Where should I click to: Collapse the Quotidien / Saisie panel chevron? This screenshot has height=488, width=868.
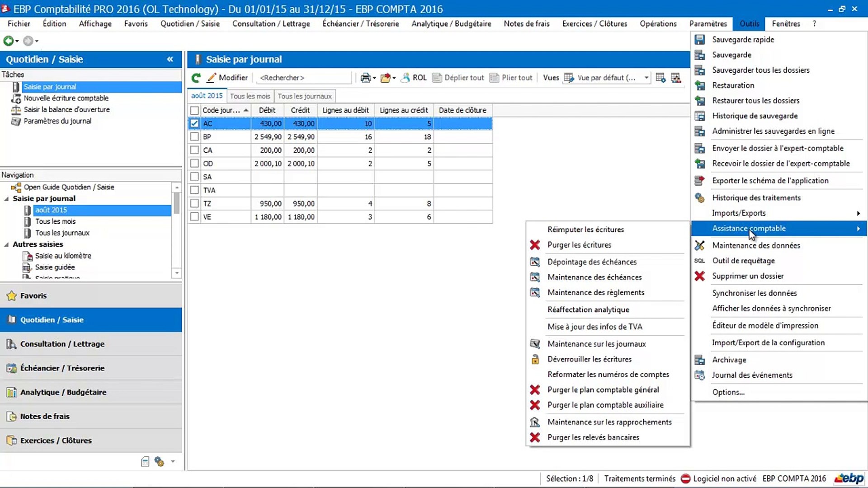click(170, 59)
